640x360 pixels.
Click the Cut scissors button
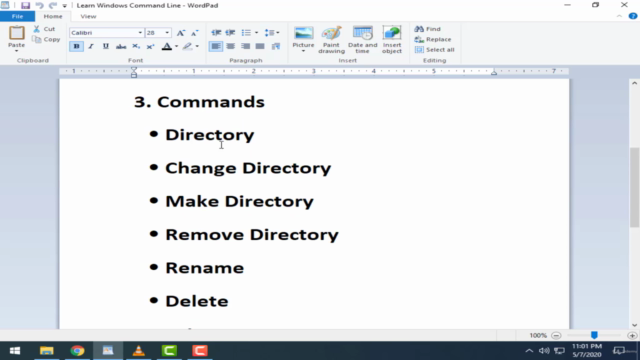click(x=44, y=29)
